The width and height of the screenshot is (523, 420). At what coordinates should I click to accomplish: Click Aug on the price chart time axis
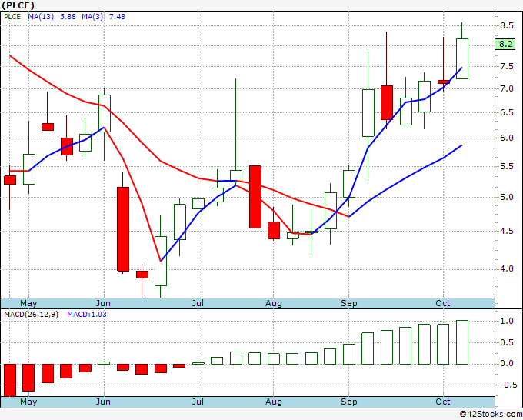[274, 304]
